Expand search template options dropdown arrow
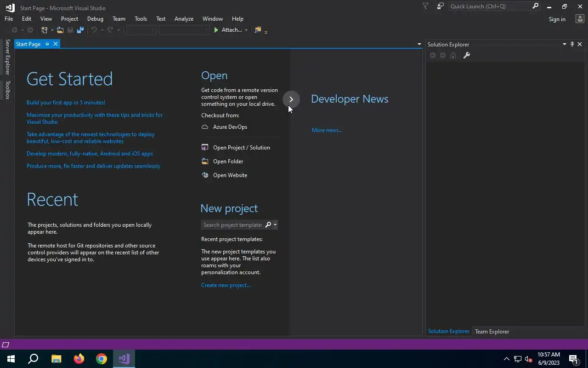The width and height of the screenshot is (588, 368). (275, 224)
